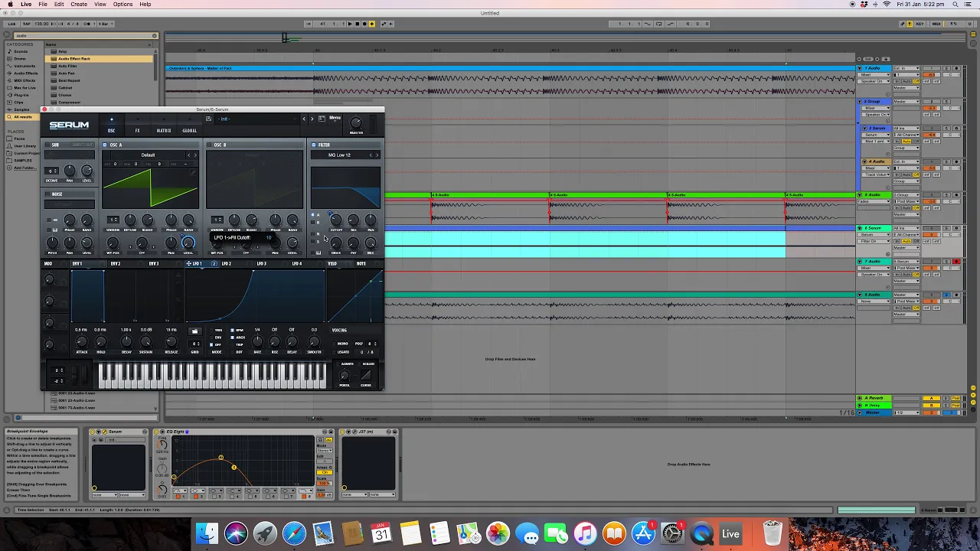Select Samples category in browser

click(x=21, y=109)
